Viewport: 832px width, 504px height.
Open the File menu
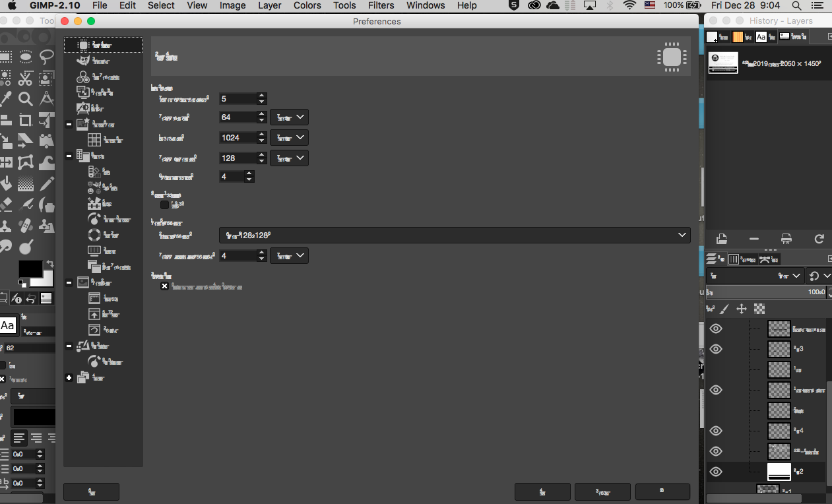100,5
